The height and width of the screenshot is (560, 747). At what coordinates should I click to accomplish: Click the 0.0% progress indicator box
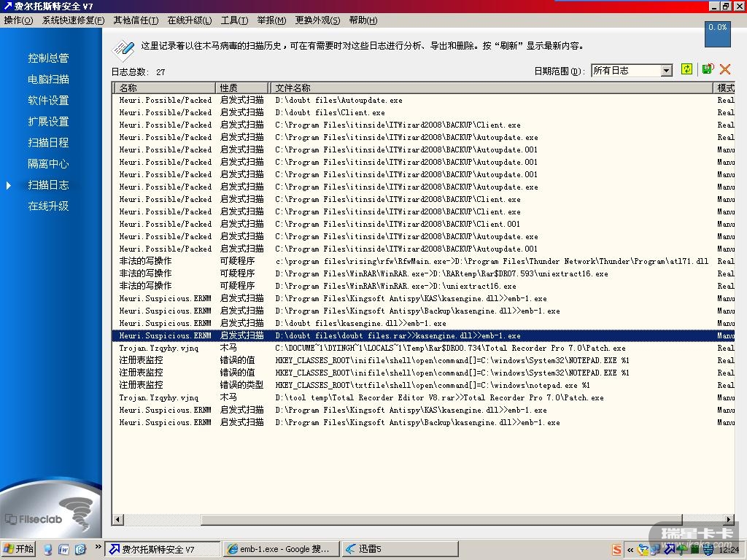coord(718,34)
